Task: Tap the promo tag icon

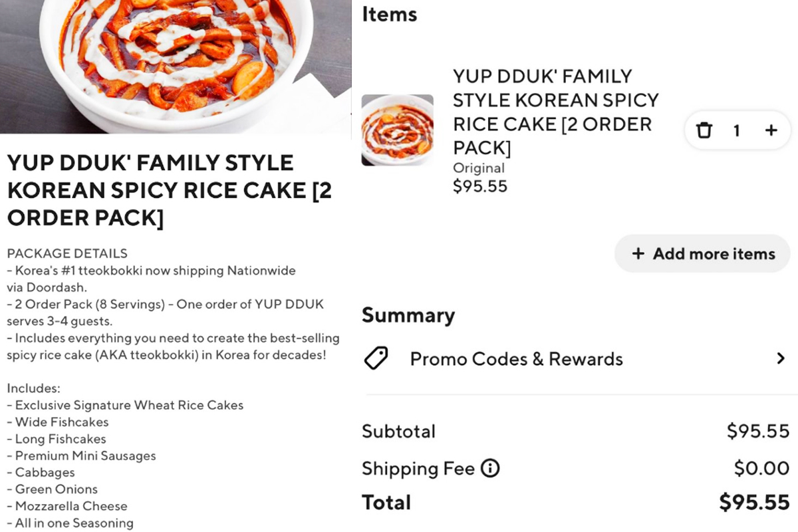Action: 376,359
